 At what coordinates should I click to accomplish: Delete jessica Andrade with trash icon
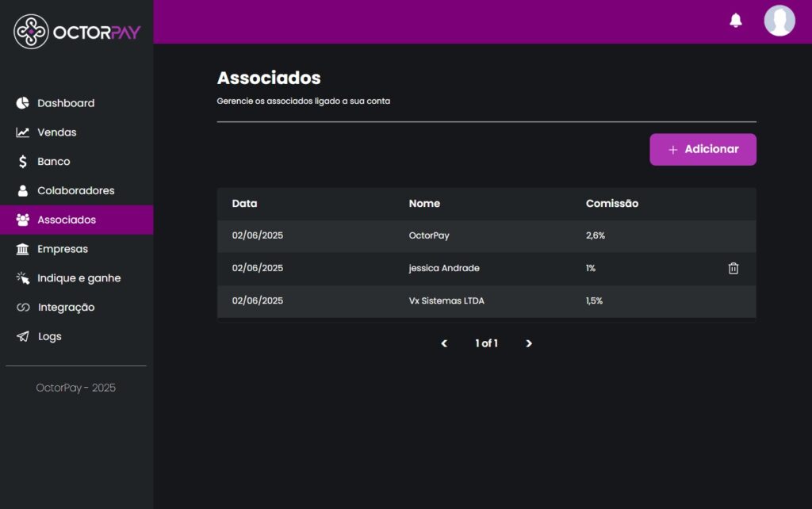[733, 268]
